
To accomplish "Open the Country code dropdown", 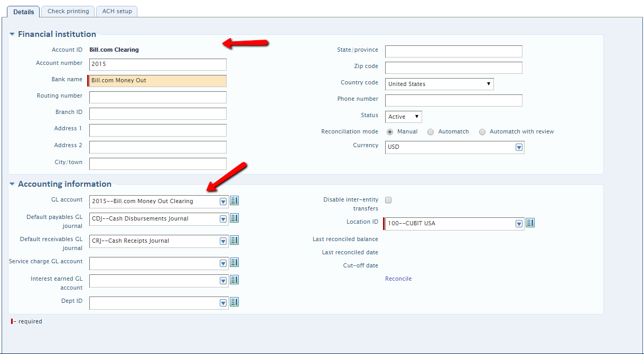I will [x=440, y=84].
